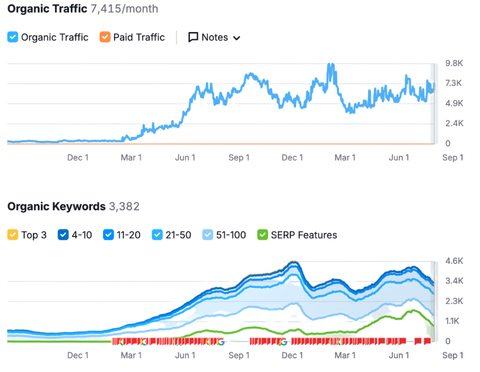Click the 7,415/month traffic value
This screenshot has width=480, height=372.
(125, 9)
